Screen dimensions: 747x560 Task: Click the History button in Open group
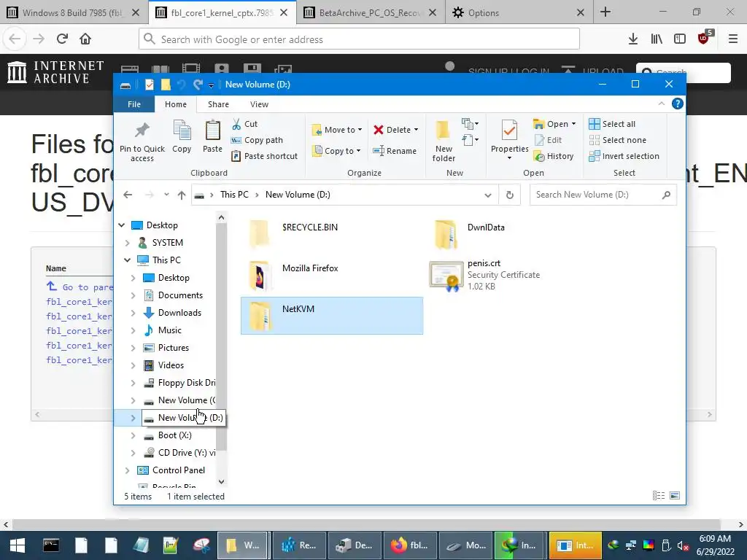tap(554, 156)
